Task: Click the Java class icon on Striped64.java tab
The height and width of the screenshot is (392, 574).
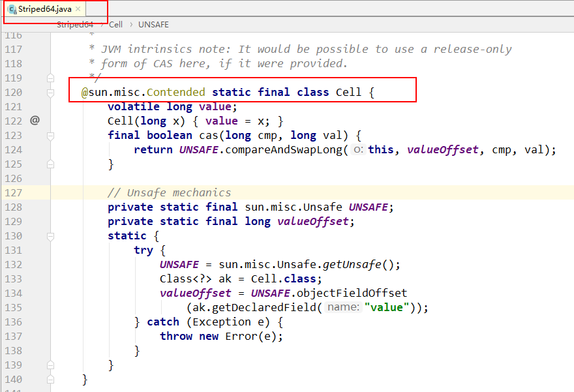Action: tap(12, 10)
